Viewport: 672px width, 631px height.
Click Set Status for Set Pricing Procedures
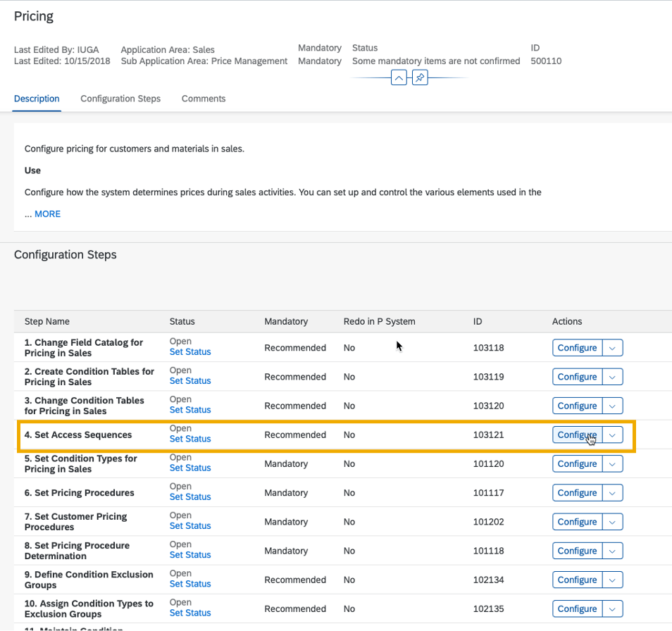coord(190,497)
